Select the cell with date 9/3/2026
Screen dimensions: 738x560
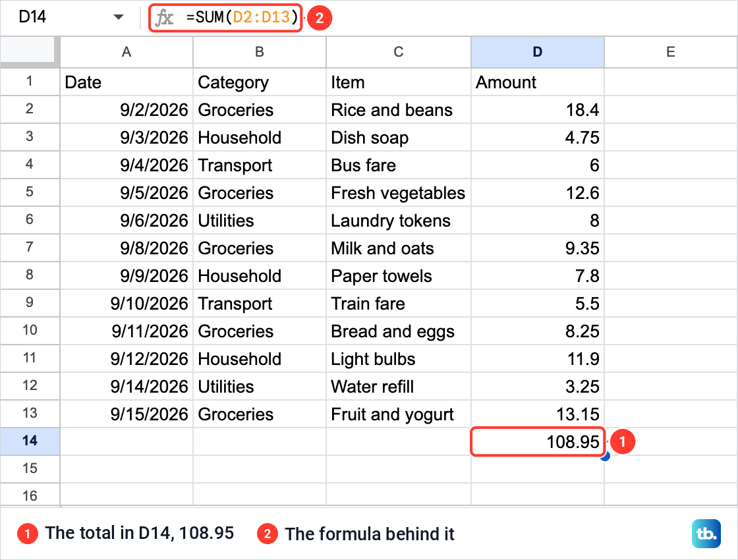[x=127, y=138]
